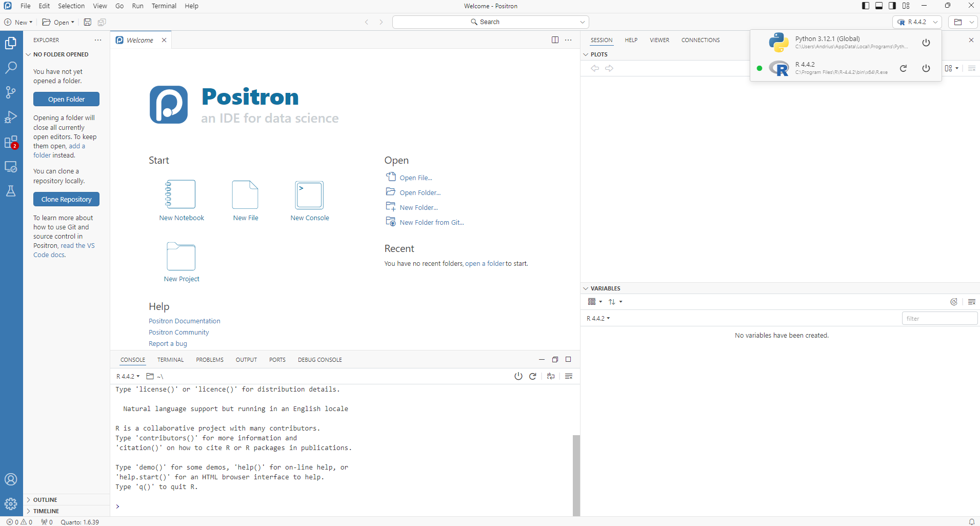This screenshot has height=526, width=980.
Task: Shut down R 4.4.2 in interpreter popup
Action: 926,68
